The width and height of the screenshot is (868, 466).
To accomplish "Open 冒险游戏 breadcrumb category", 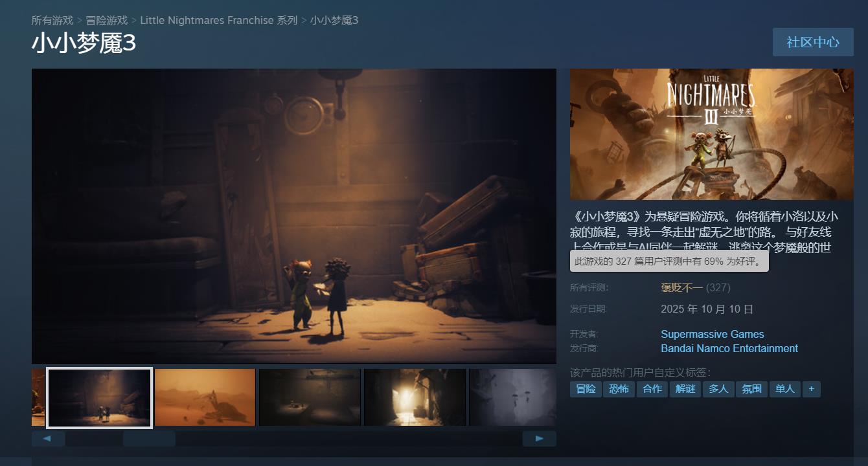I will 107,20.
